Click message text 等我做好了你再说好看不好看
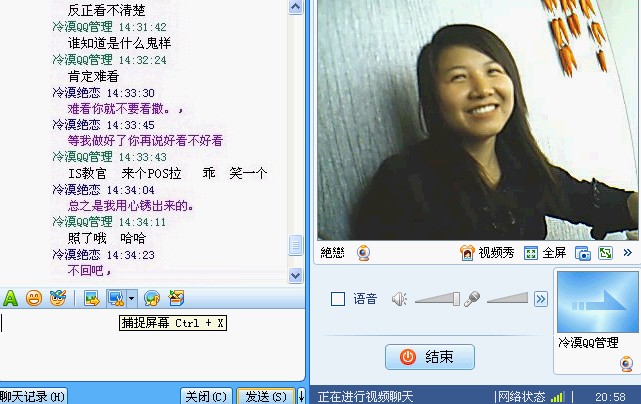The width and height of the screenshot is (641, 404). (145, 141)
